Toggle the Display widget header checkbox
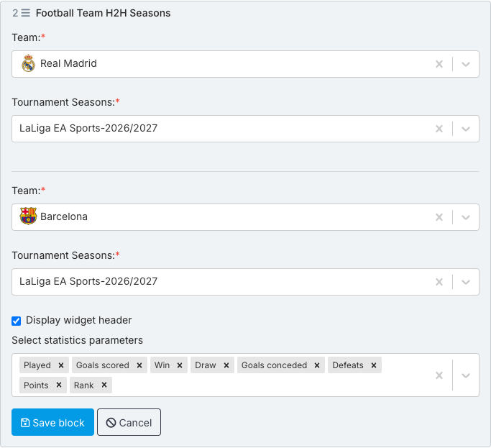The image size is (491, 448). coord(17,321)
